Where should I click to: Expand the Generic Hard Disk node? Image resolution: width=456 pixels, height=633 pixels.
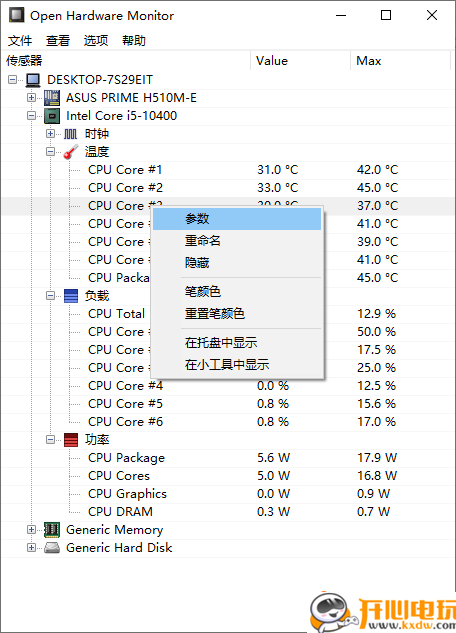pyautogui.click(x=31, y=548)
